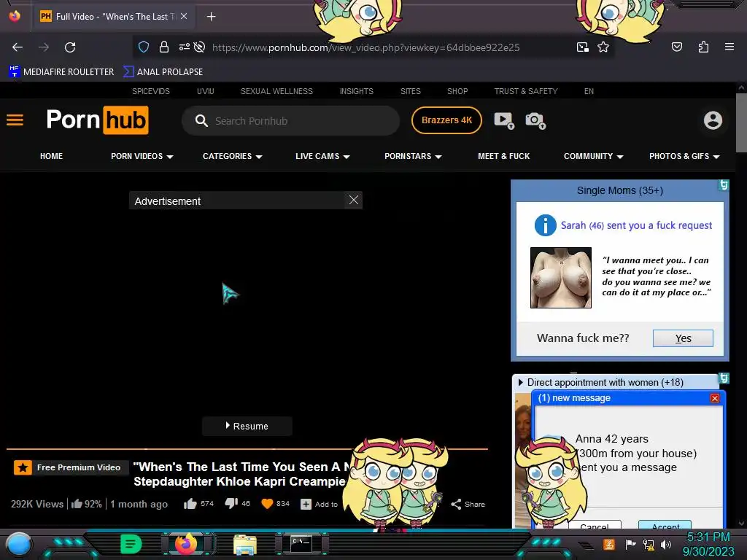Close the 'Full Video' browser tab
This screenshot has width=747, height=560.
[184, 16]
